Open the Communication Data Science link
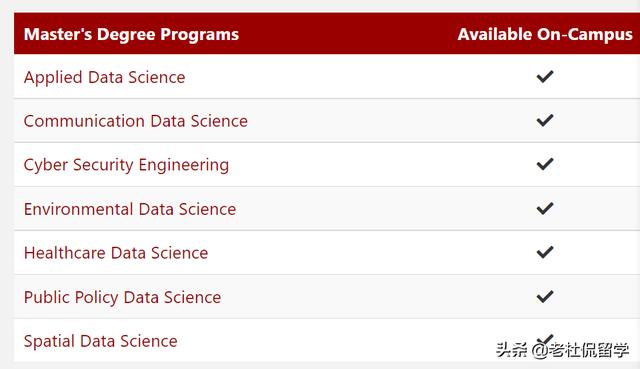This screenshot has width=640, height=369. tap(136, 121)
